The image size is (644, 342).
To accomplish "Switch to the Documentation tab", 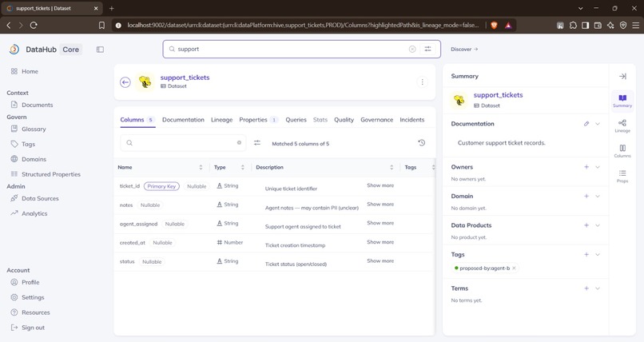I will point(183,120).
